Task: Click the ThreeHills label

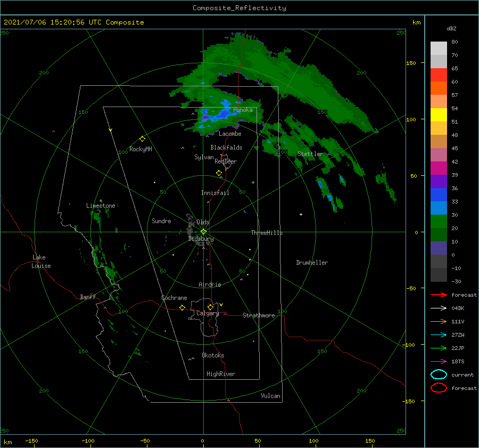Action: pos(267,233)
